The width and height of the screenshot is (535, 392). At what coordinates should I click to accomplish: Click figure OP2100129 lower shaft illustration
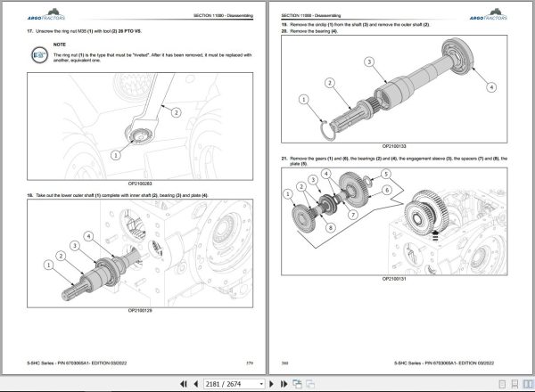[x=140, y=253]
